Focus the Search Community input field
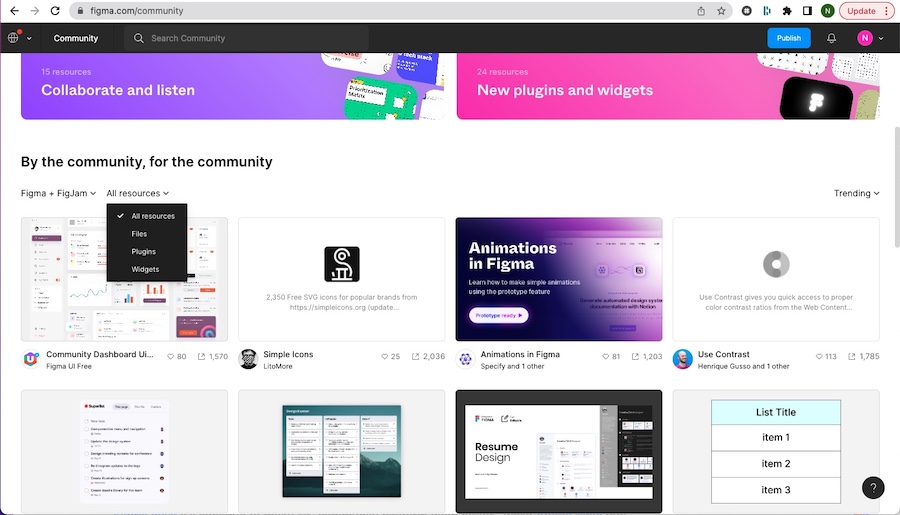Viewport: 900px width, 515px height. point(250,38)
